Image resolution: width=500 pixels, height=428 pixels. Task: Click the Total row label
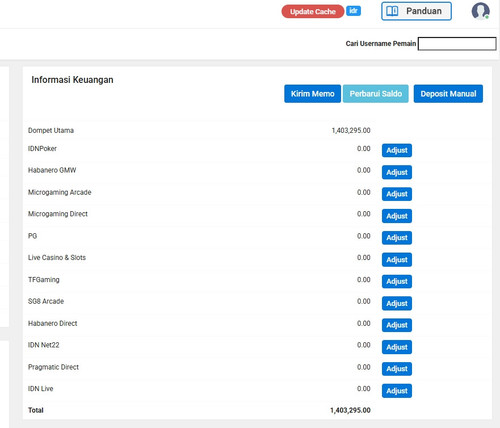coord(36,410)
